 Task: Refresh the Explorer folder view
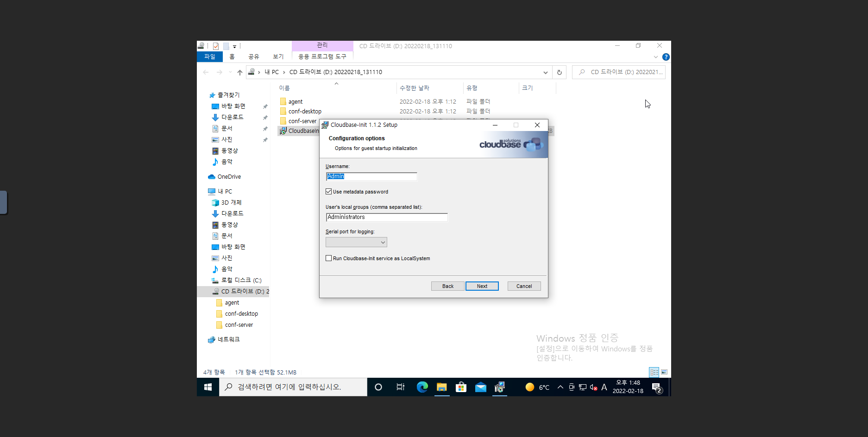(560, 72)
